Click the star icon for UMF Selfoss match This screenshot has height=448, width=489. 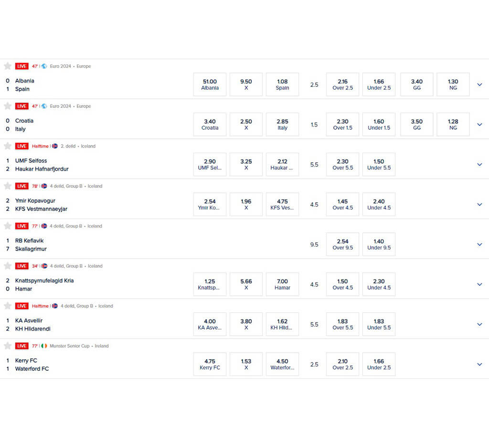pyautogui.click(x=8, y=146)
